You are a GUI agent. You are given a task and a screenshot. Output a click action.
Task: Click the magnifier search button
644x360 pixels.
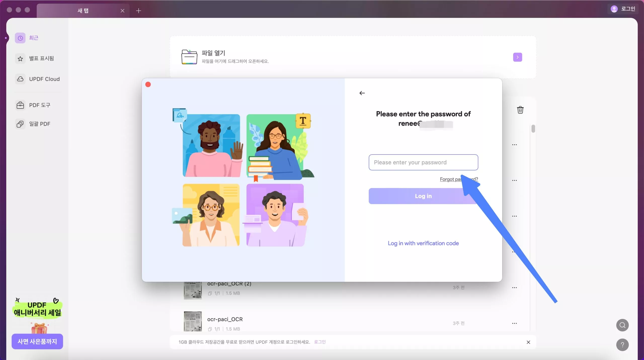click(x=622, y=325)
